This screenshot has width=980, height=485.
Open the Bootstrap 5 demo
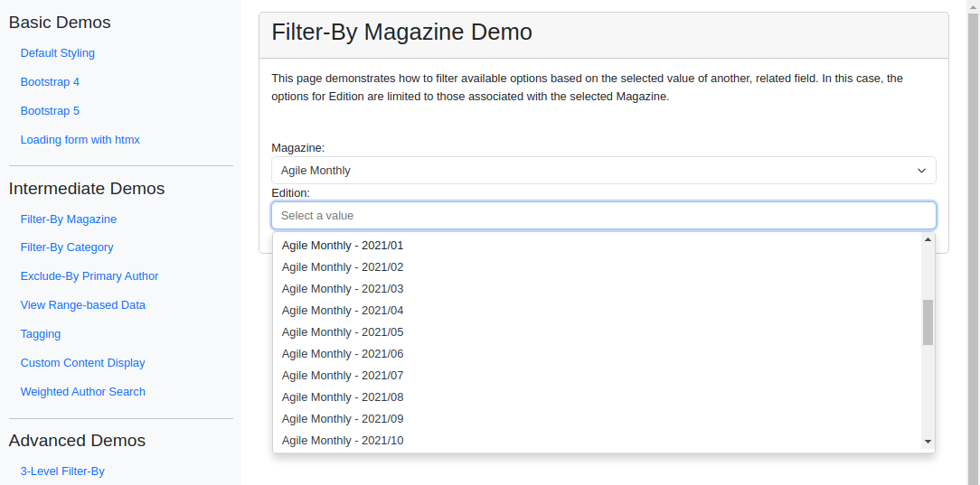pos(50,110)
